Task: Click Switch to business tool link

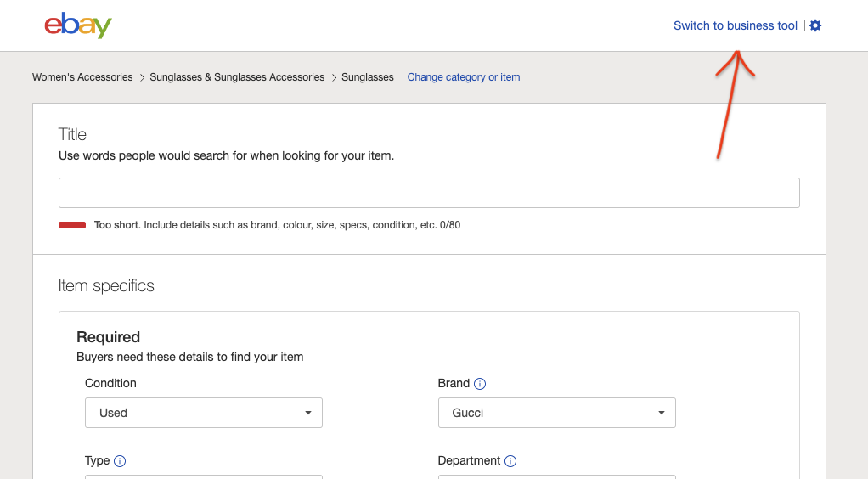Action: pyautogui.click(x=736, y=25)
